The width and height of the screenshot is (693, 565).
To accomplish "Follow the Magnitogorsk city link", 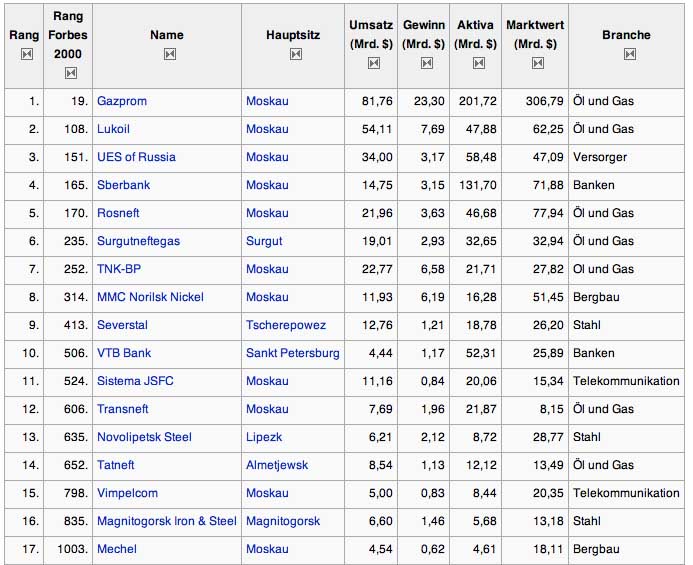I will 283,521.
